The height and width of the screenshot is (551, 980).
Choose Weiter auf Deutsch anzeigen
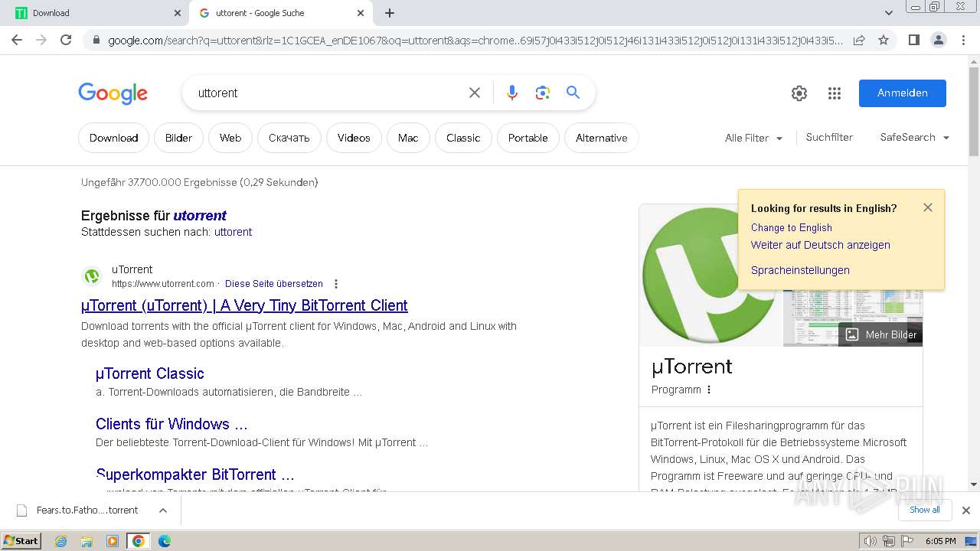(821, 245)
